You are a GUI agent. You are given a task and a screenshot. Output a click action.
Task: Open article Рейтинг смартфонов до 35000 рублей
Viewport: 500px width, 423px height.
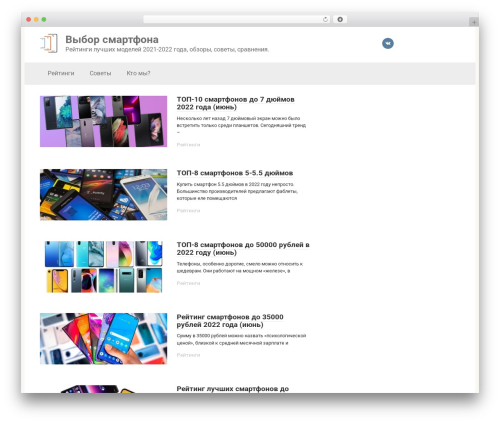[230, 321]
